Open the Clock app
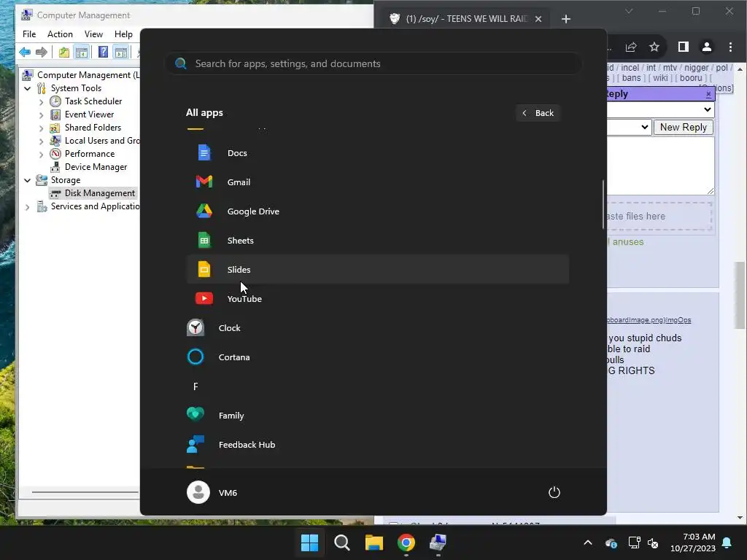This screenshot has height=560, width=747. tap(378, 328)
